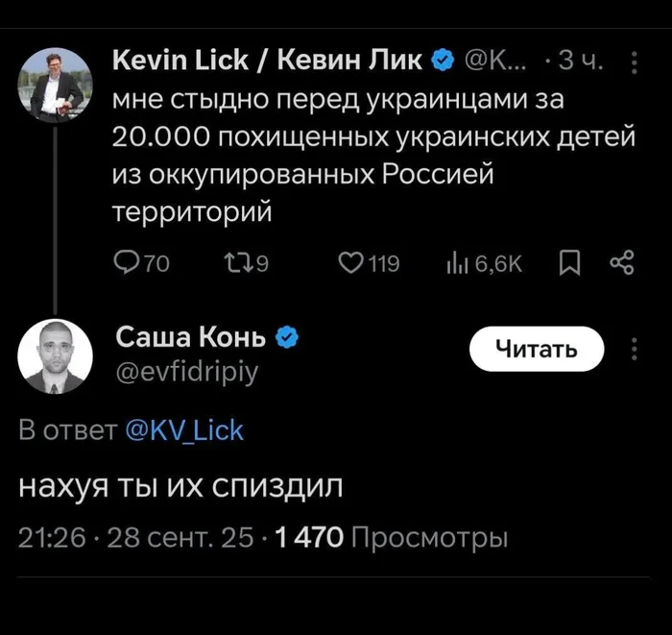Click the '3 ч.' tweet timestamp
Viewport: 672px width, 635px height.
pos(579,63)
